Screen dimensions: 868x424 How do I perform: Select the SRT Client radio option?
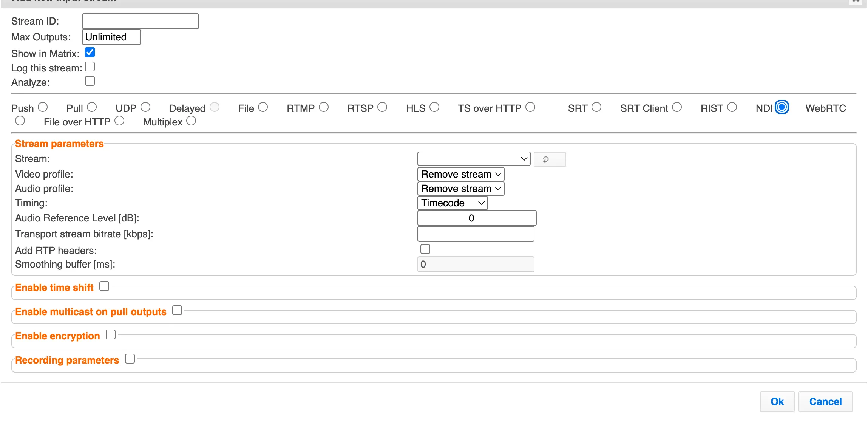point(677,107)
